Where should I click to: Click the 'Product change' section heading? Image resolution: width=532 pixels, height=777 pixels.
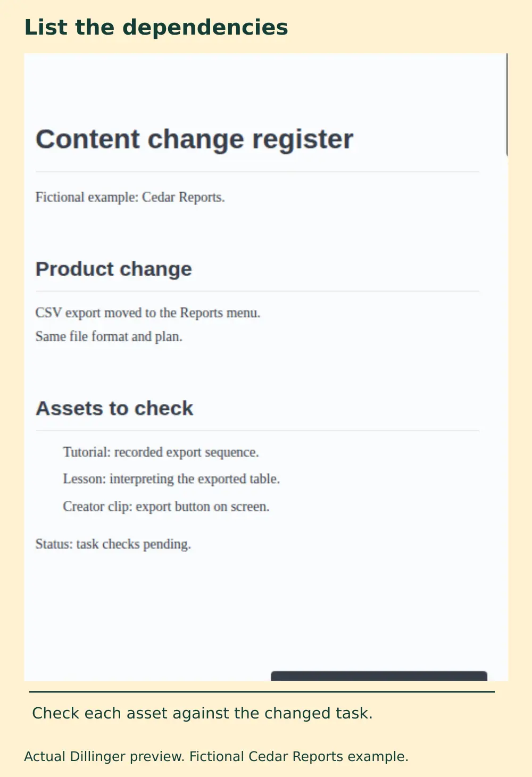113,269
